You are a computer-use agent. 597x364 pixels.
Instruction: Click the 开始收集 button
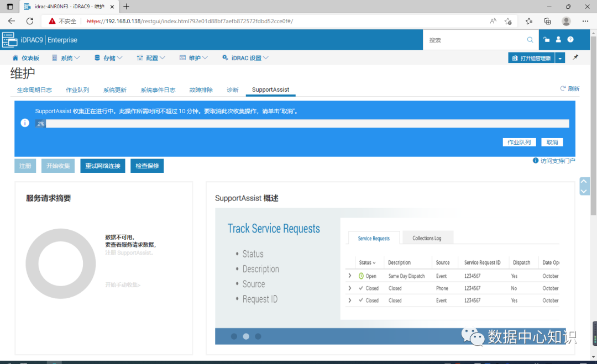click(58, 166)
